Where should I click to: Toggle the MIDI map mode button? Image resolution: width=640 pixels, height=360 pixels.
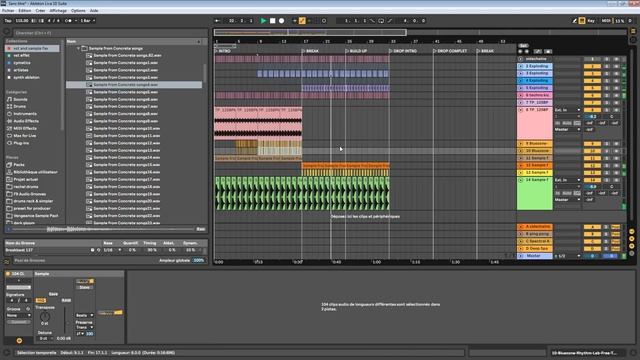click(x=606, y=20)
